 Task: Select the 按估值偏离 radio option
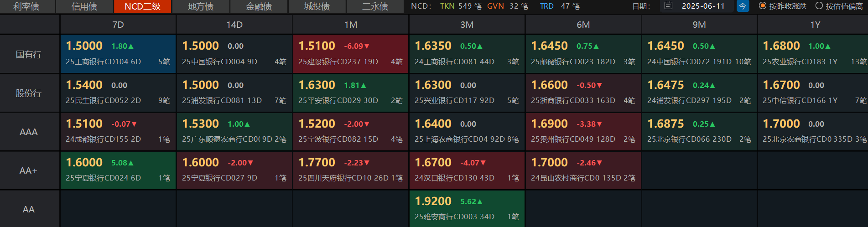pos(839,6)
